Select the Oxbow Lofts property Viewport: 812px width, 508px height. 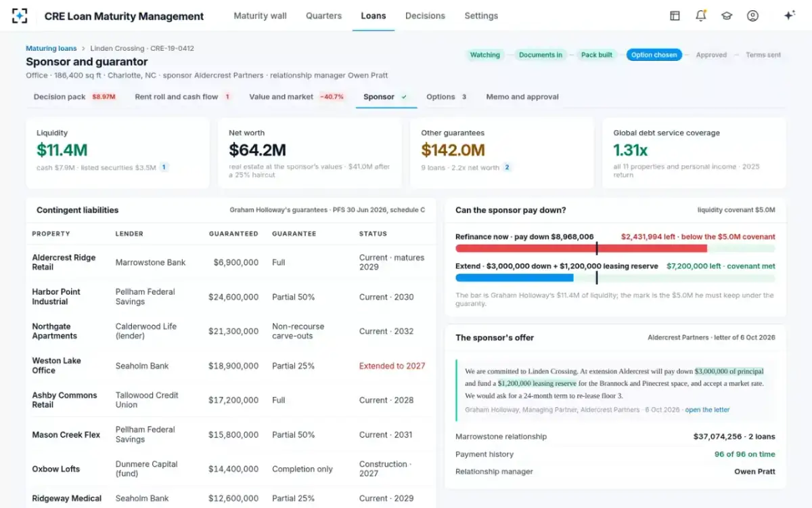click(x=56, y=469)
